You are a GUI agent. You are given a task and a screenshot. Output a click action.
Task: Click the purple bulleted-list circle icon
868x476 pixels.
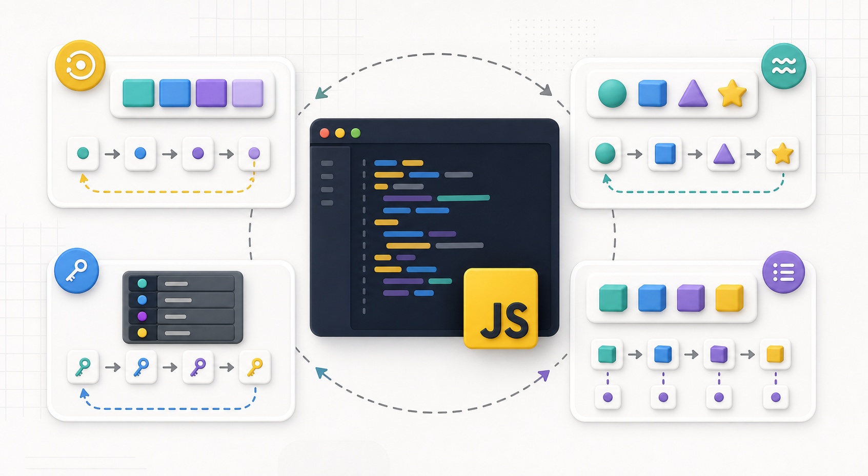coord(783,272)
